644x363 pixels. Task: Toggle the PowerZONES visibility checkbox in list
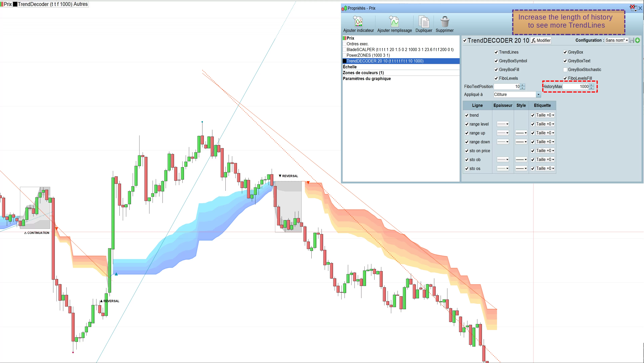click(x=345, y=55)
